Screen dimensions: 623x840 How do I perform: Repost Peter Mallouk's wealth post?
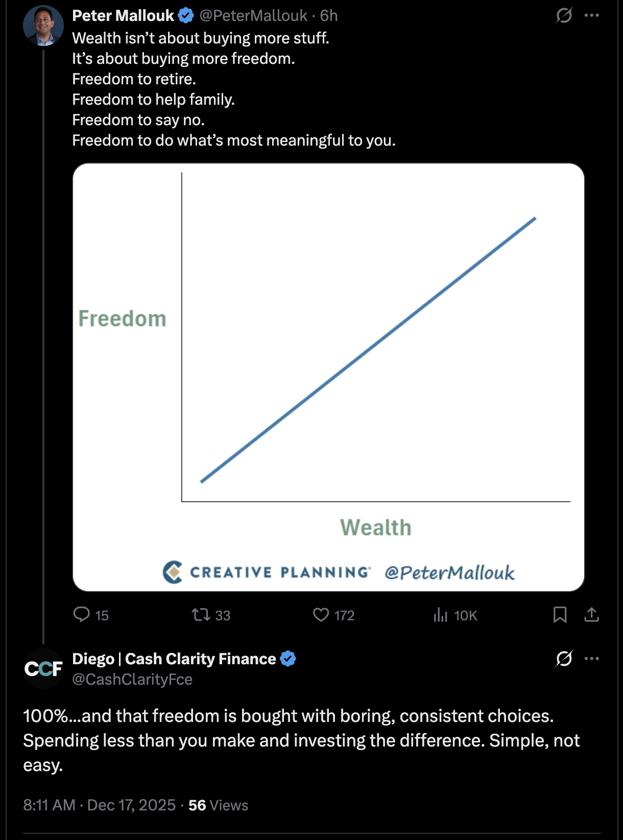pos(201,614)
